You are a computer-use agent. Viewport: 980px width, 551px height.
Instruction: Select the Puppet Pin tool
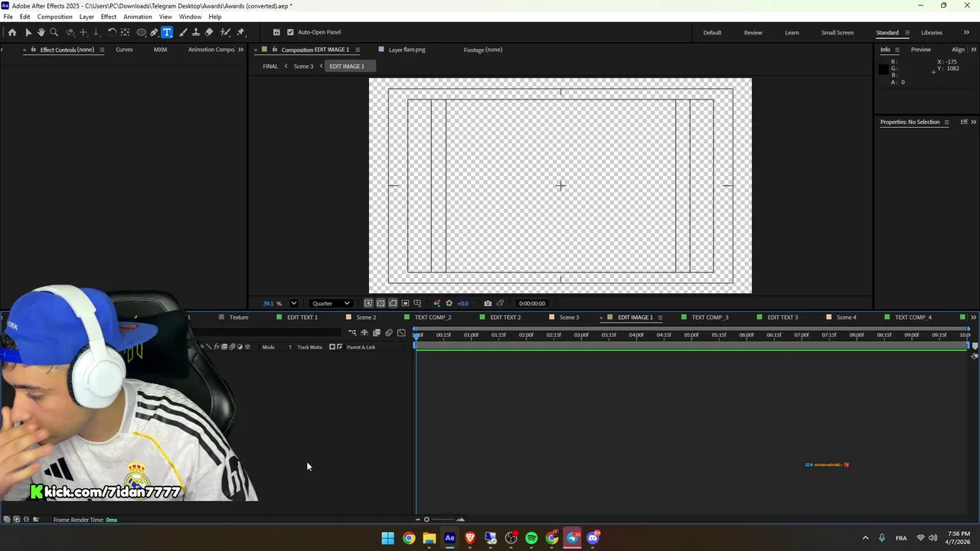[x=240, y=32]
